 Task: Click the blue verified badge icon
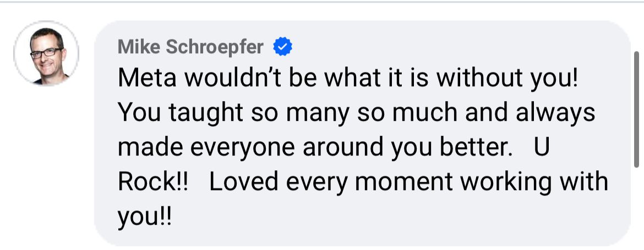tap(283, 48)
